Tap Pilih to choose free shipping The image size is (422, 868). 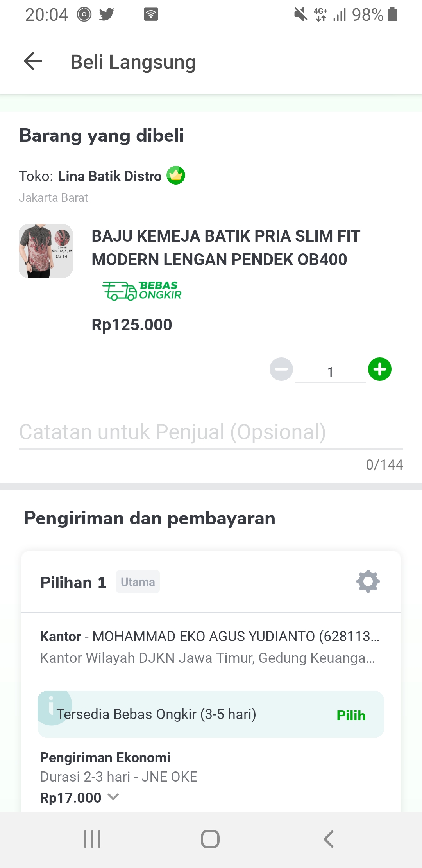[x=351, y=715]
